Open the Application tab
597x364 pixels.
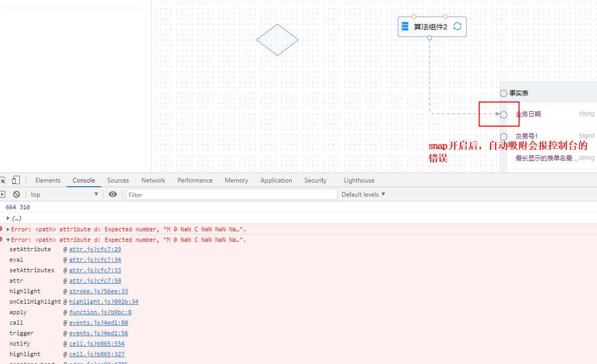pyautogui.click(x=276, y=180)
